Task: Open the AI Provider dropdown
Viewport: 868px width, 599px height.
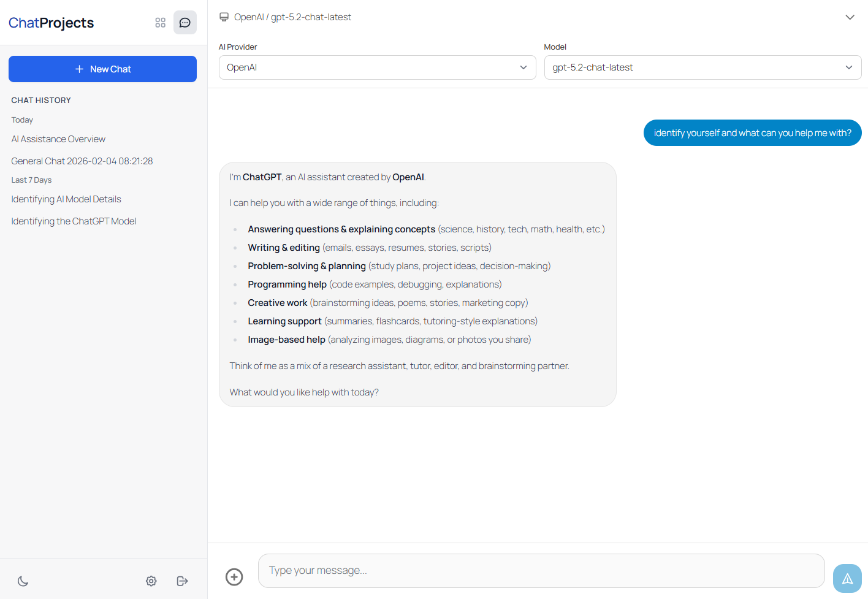Action: click(378, 67)
